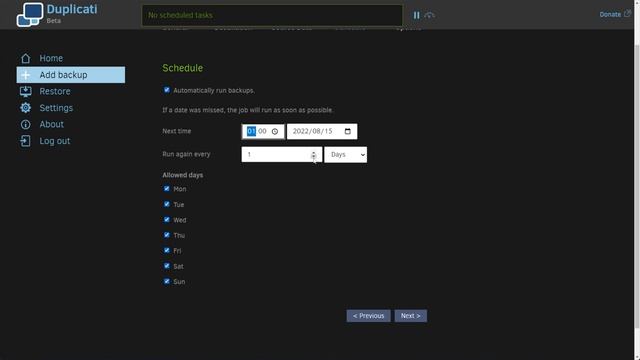Click the Restore download icon
Viewport: 640px width, 360px height.
[25, 91]
